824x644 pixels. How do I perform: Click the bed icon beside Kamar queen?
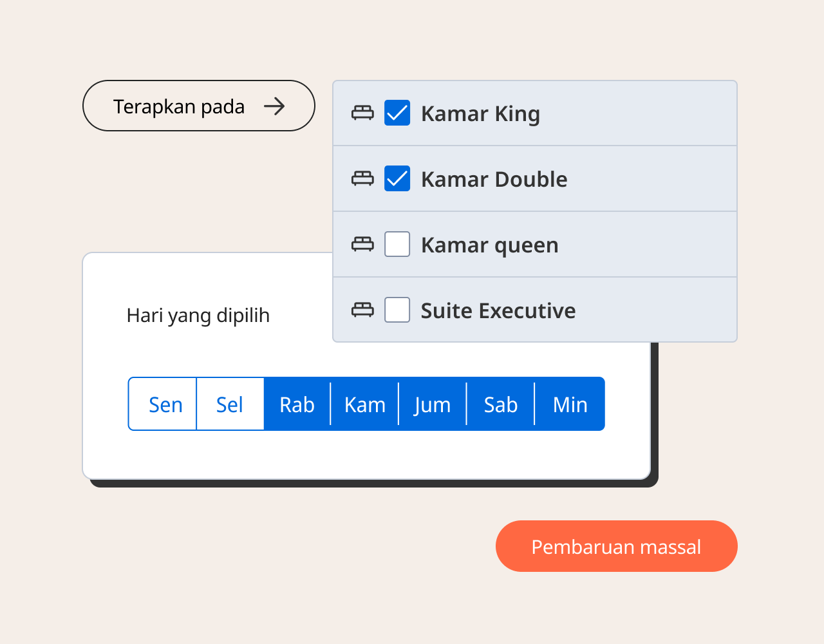362,245
